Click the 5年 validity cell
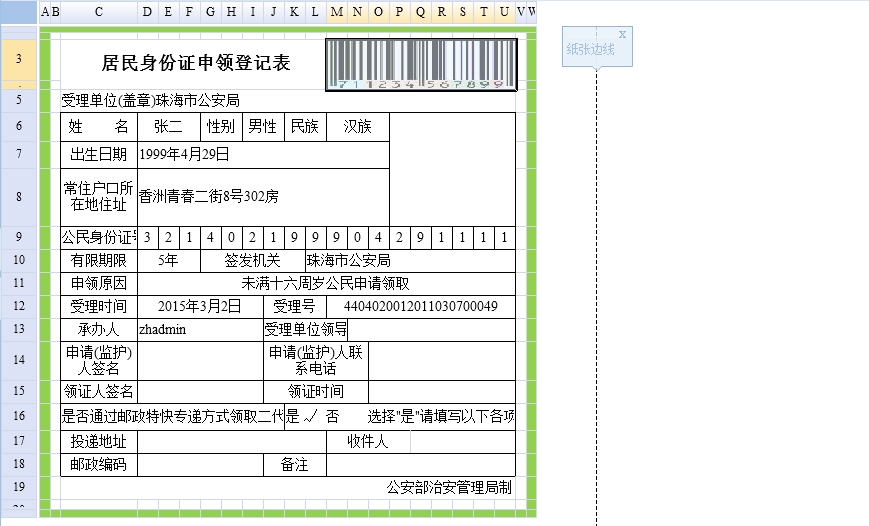The height and width of the screenshot is (526, 869). (168, 261)
